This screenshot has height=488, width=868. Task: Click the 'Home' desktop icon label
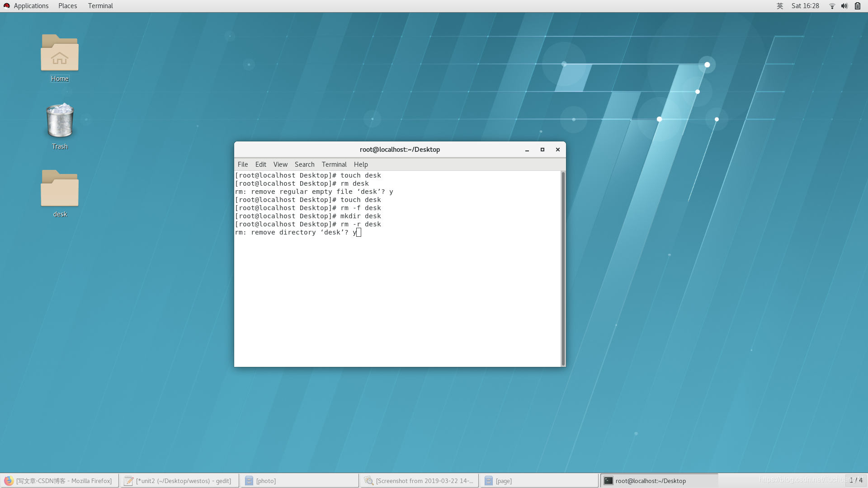pyautogui.click(x=60, y=79)
